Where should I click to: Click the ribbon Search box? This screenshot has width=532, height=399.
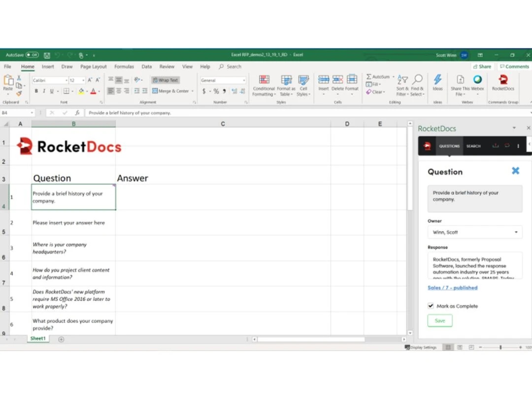click(x=230, y=66)
